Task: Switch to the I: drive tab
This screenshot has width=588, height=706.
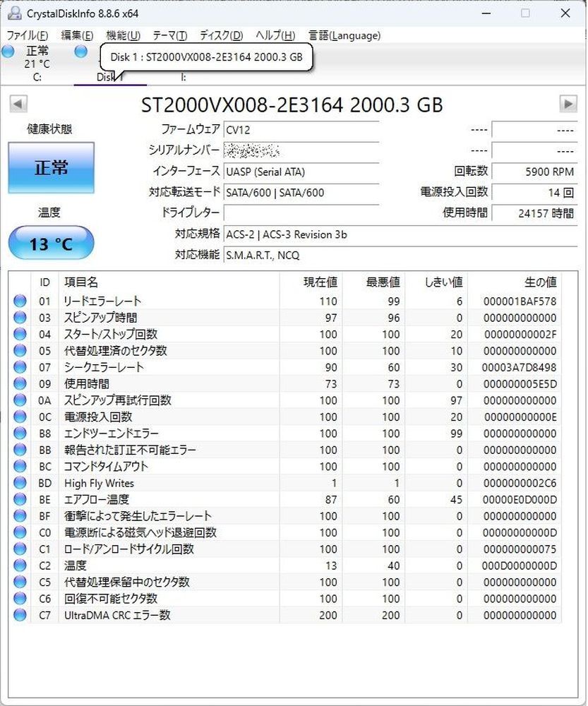Action: coord(184,77)
